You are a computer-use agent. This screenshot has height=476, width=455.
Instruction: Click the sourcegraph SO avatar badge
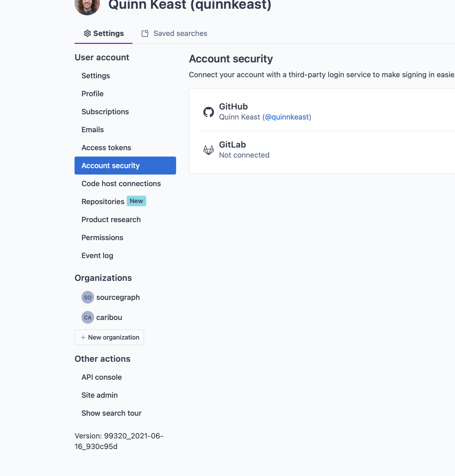pos(88,297)
